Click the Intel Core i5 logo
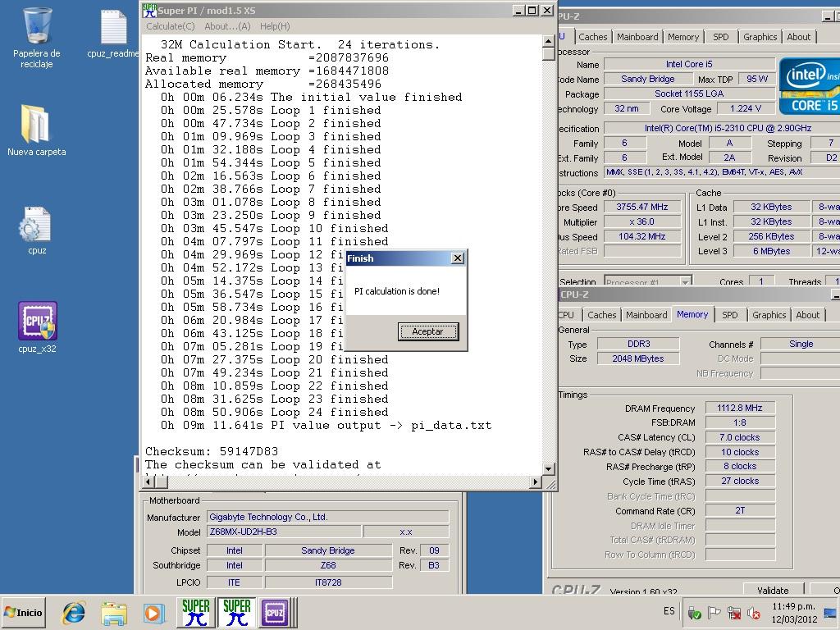840x630 pixels. tap(810, 85)
